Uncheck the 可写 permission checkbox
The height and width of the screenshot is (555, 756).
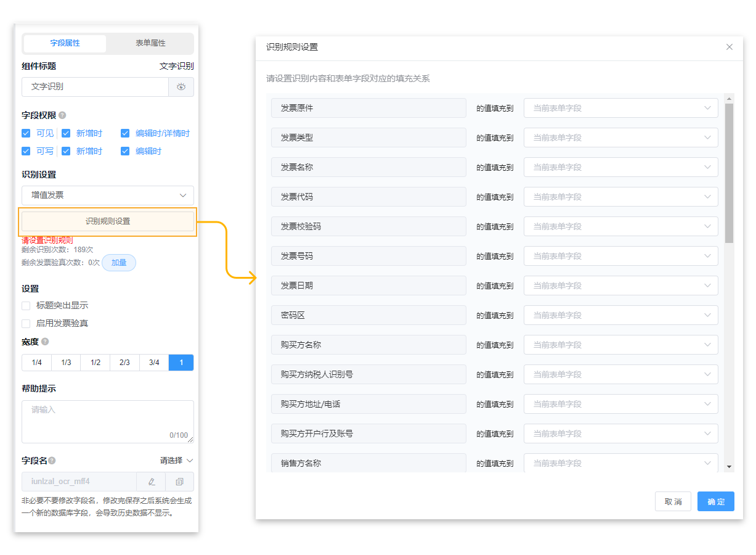[26, 150]
